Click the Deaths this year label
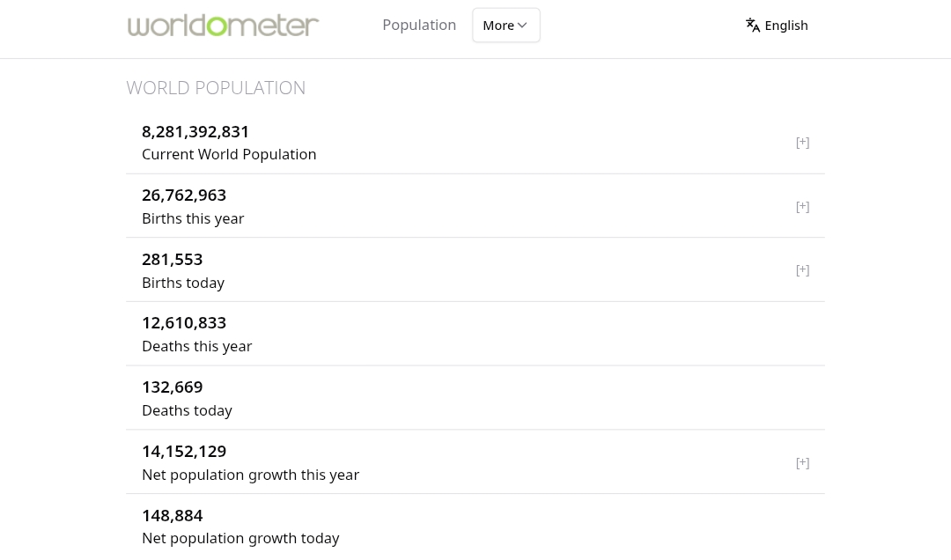The width and height of the screenshot is (951, 560). coord(196,346)
